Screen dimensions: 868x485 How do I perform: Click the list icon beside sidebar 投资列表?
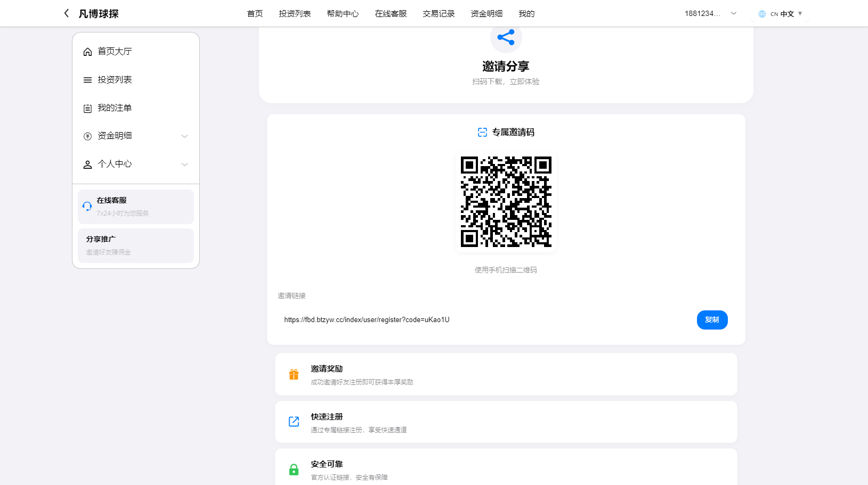click(x=87, y=80)
